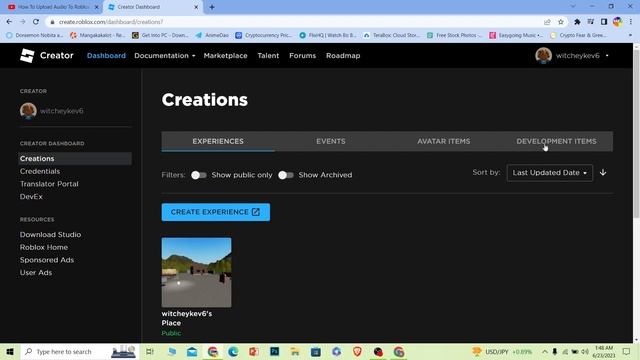This screenshot has height=360, width=640.
Task: Open Roadmap in top navigation
Action: 343,56
